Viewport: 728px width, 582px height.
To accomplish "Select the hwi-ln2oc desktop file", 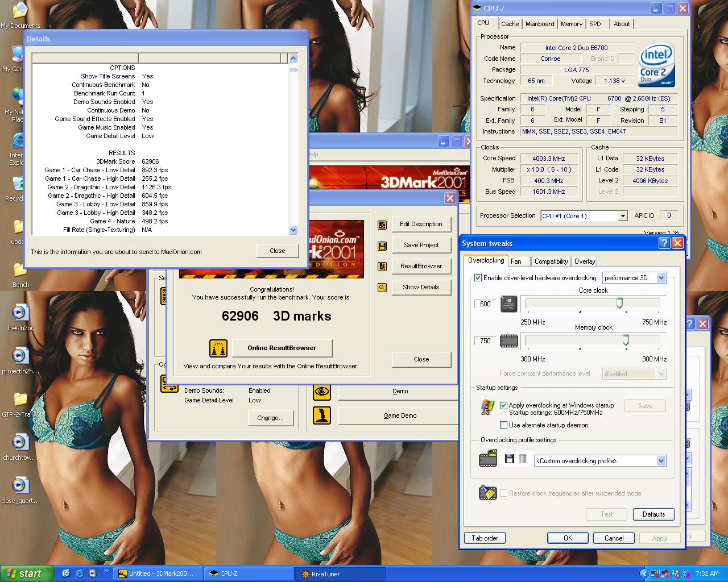I will point(20,318).
